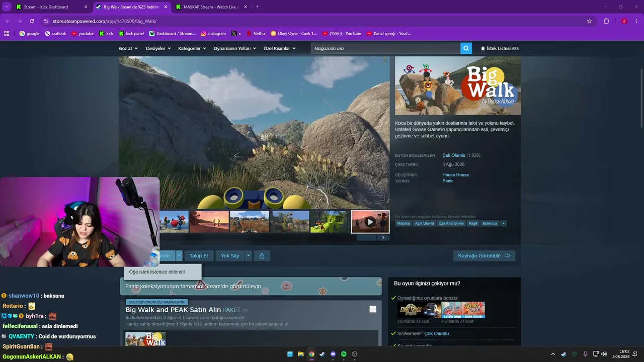644x362 pixels.
Task: Select the Açık Dünya tag
Action: 424,223
